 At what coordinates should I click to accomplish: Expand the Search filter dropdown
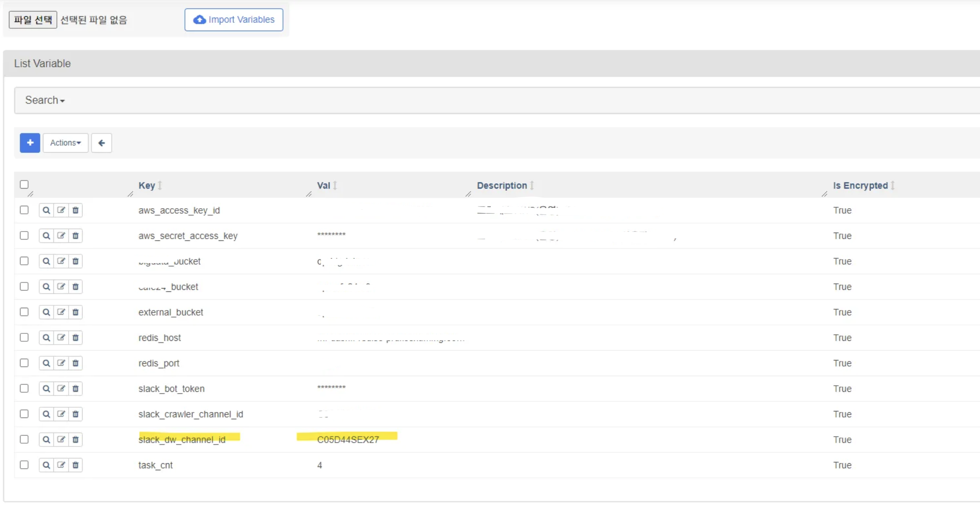point(45,100)
